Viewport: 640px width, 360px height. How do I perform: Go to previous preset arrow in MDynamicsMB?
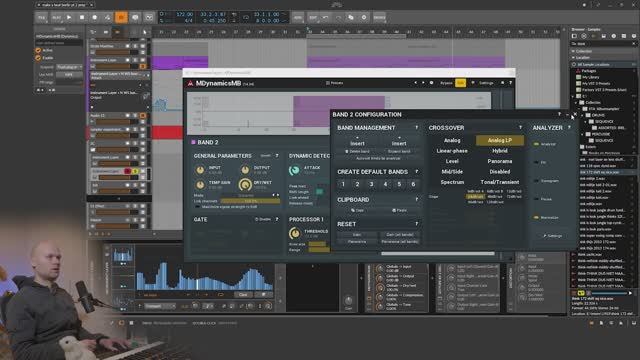coord(416,83)
